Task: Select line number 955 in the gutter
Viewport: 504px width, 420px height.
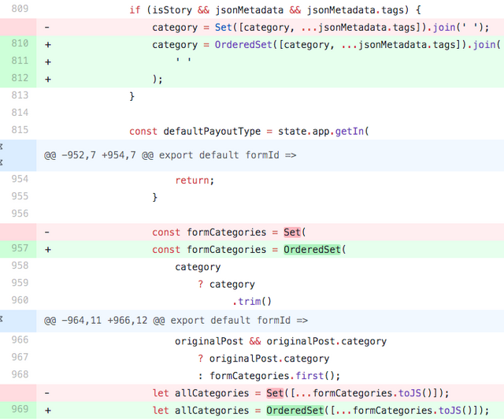Action: (x=20, y=196)
